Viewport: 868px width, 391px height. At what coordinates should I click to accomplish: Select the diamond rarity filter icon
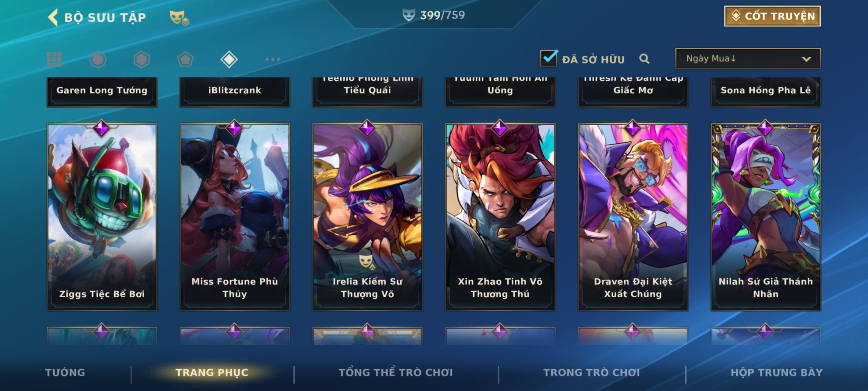point(229,59)
